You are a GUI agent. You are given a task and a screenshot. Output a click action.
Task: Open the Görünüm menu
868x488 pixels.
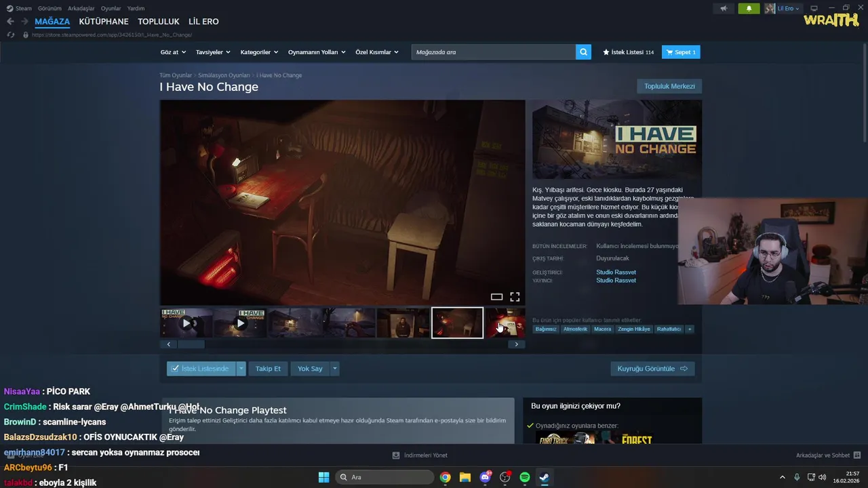(x=50, y=8)
